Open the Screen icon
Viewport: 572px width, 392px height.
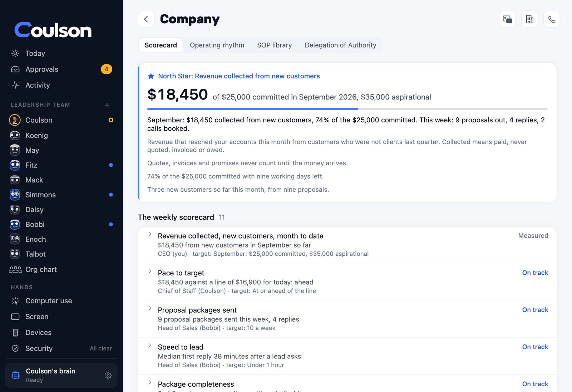15,317
